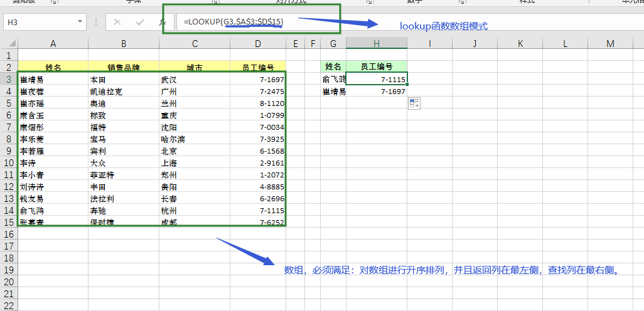Select row 19 header
This screenshot has width=644, height=311.
9,270
